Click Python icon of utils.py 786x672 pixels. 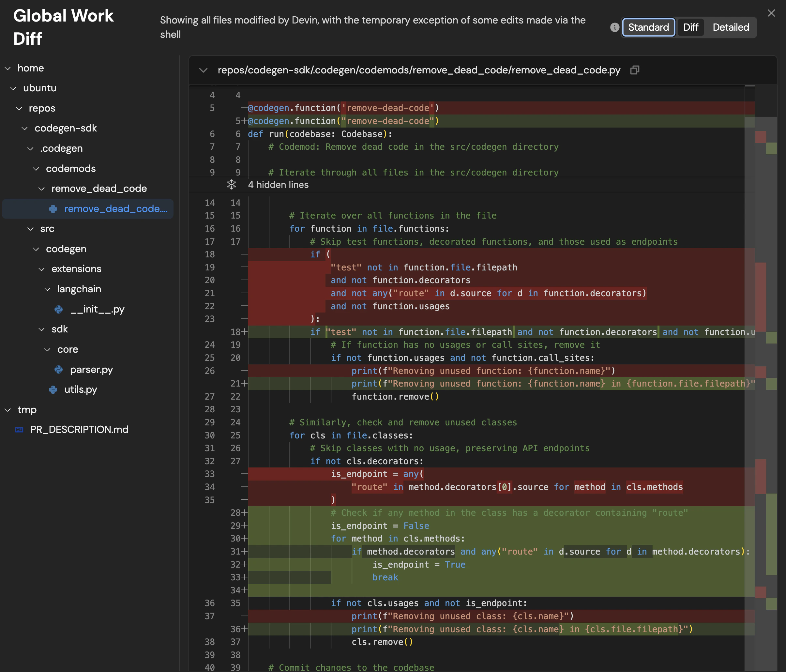pyautogui.click(x=53, y=390)
